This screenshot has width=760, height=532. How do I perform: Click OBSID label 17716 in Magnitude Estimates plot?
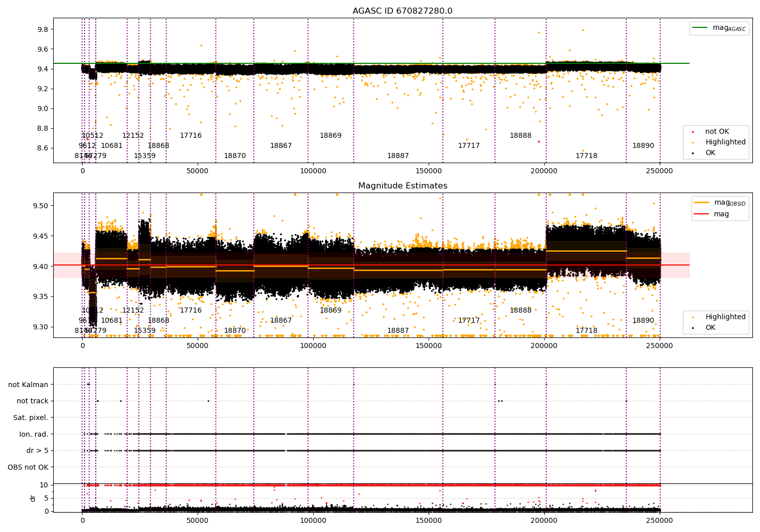pos(191,311)
